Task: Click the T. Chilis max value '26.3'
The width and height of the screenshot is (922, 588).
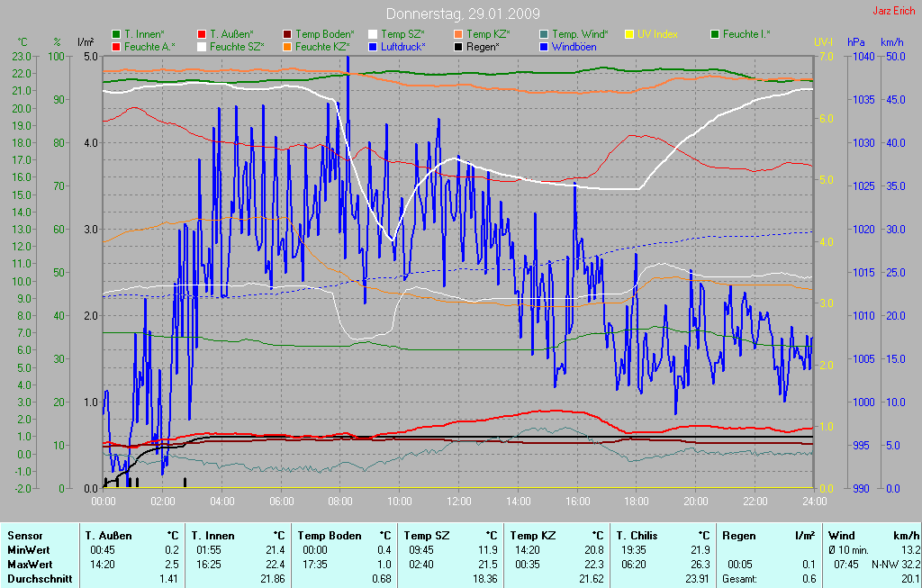Action: click(x=701, y=565)
